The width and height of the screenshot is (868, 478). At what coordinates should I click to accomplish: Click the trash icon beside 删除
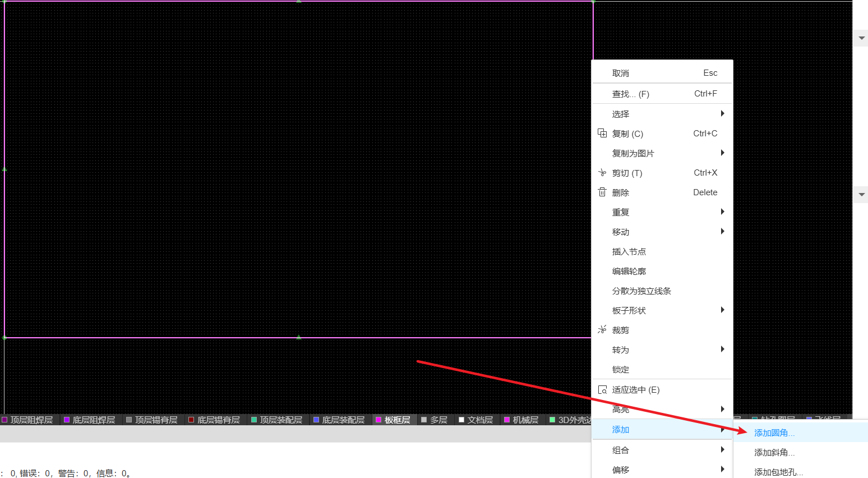[x=602, y=192]
